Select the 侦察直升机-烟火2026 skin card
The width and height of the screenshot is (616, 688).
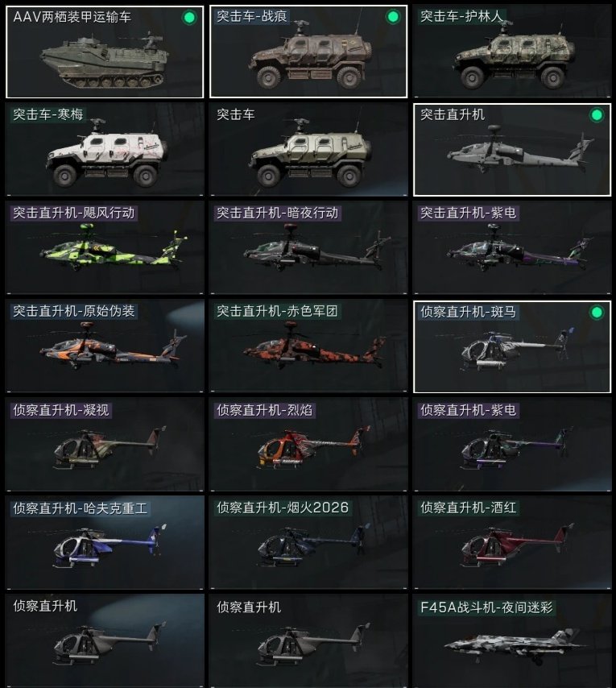tap(308, 543)
